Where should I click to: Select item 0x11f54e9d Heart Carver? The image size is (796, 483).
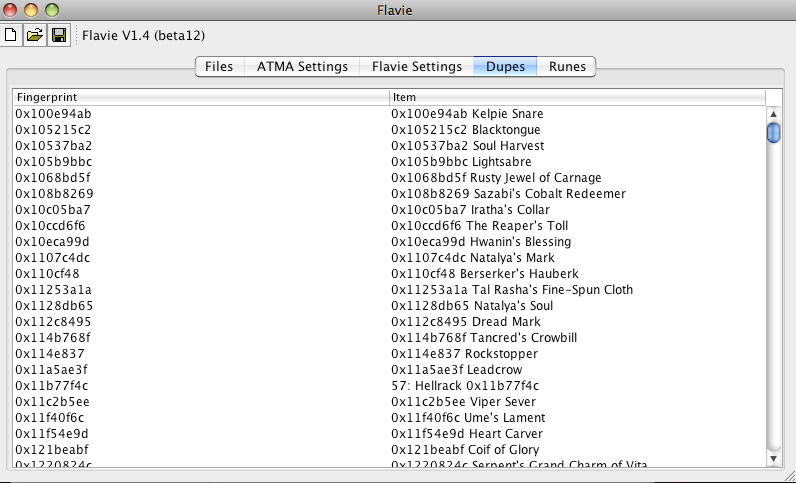coord(467,434)
